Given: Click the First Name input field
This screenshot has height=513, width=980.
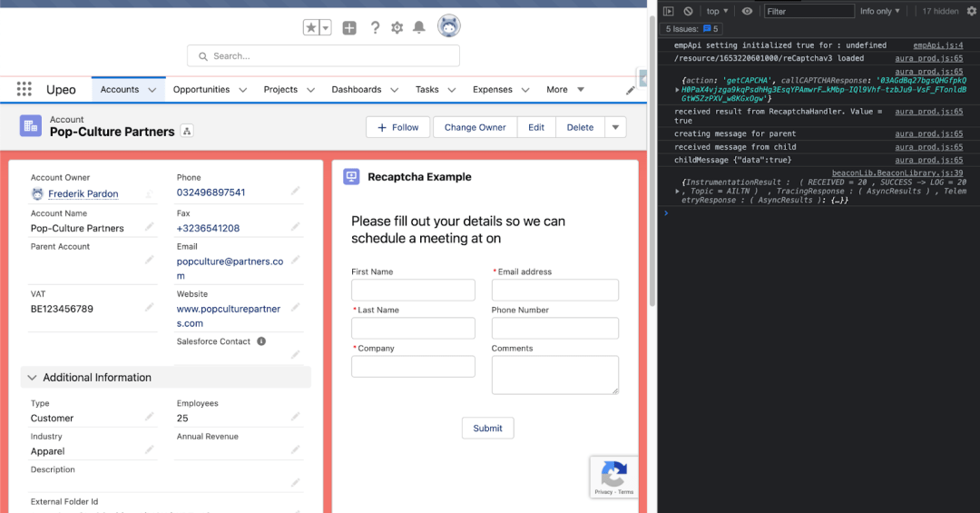Looking at the screenshot, I should pyautogui.click(x=413, y=291).
